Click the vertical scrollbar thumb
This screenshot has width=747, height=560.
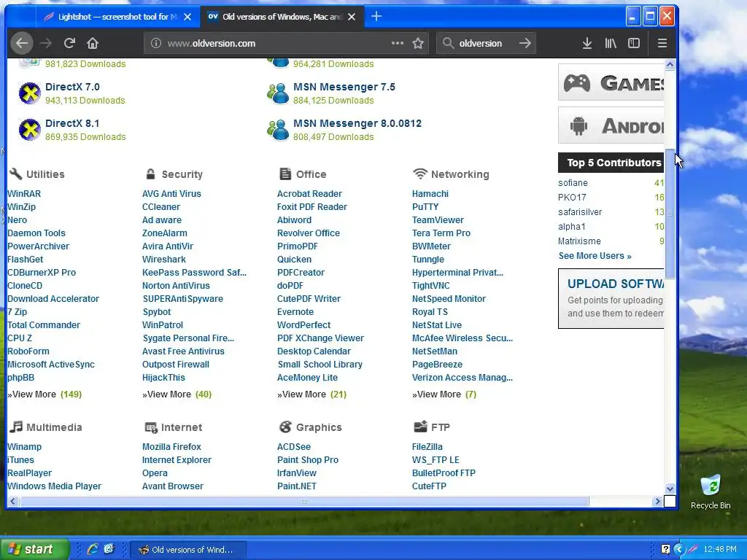tap(670, 214)
